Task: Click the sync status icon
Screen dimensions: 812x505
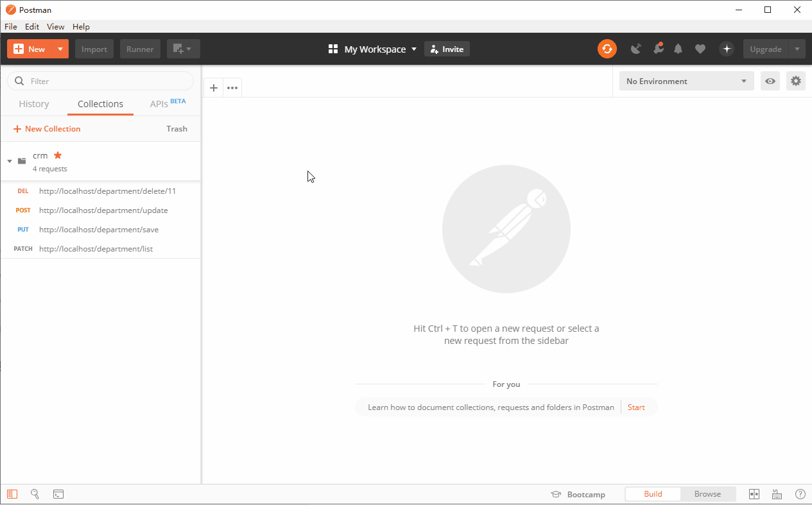Action: [x=607, y=49]
